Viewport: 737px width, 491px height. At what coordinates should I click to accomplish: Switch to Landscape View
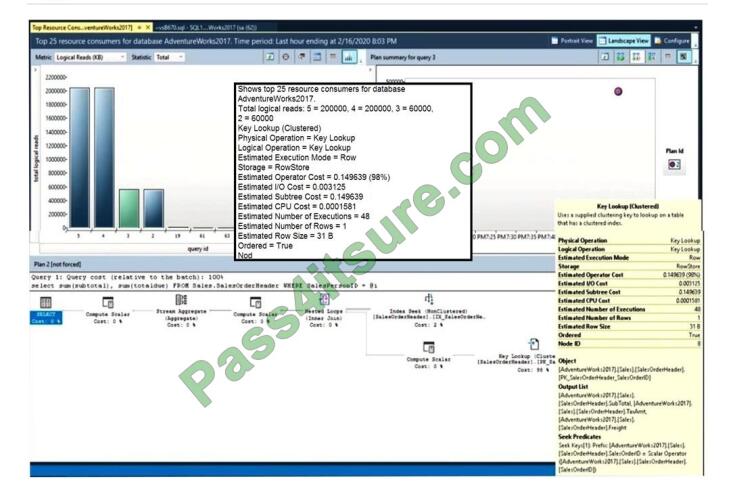[x=624, y=41]
